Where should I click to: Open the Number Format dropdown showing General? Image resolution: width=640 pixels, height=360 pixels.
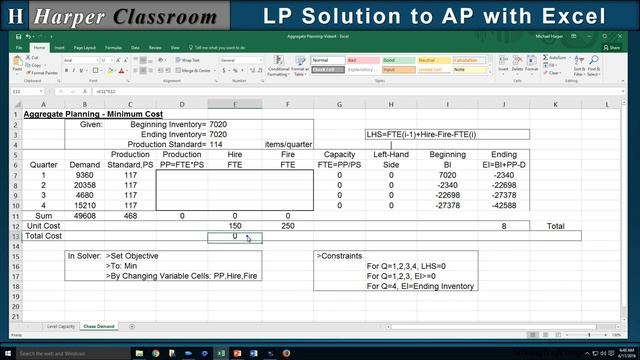(241, 60)
